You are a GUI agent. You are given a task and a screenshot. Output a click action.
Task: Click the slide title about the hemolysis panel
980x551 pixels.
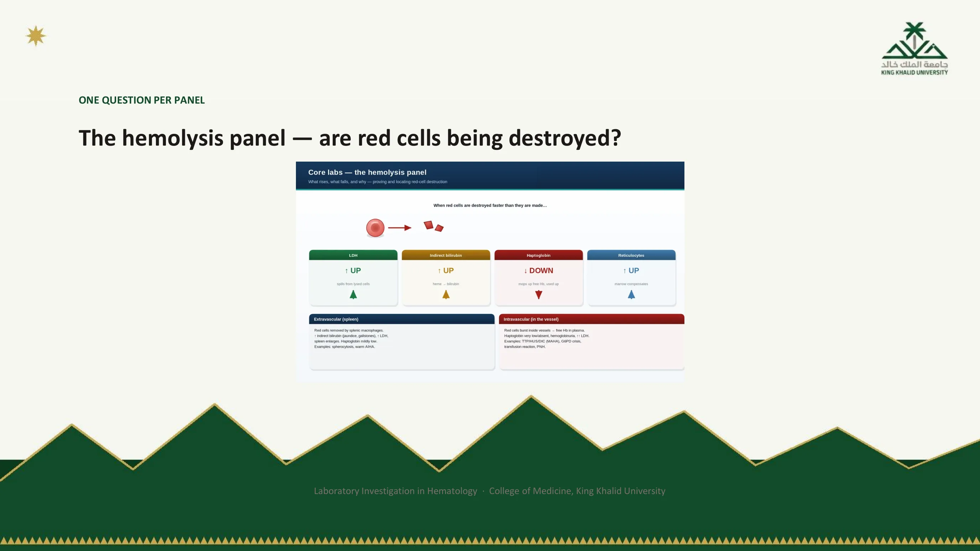pyautogui.click(x=350, y=138)
